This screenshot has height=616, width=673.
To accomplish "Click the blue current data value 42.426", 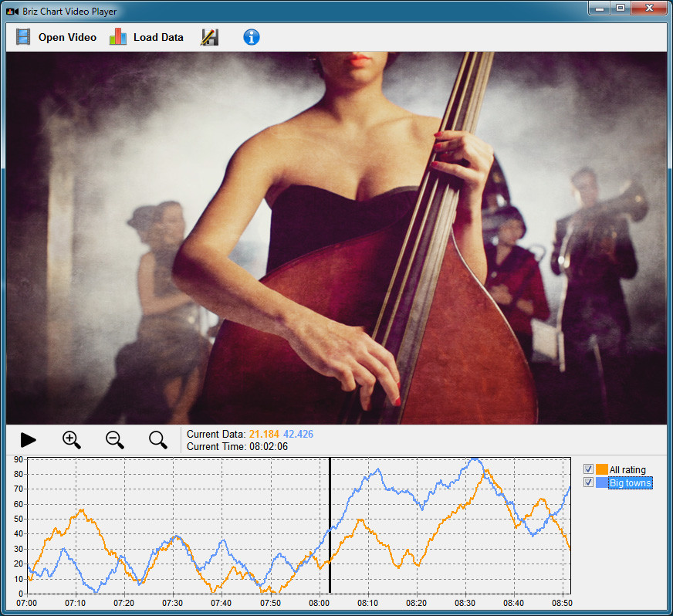I will tap(299, 434).
